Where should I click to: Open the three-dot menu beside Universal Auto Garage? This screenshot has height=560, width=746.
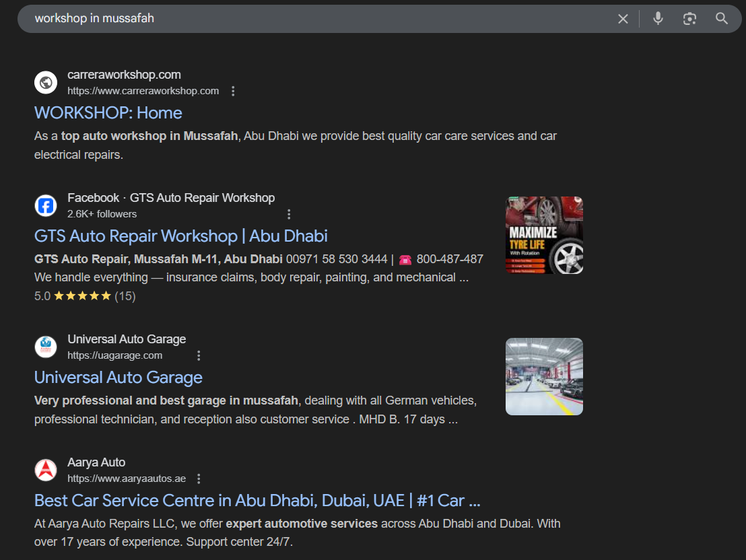click(x=199, y=355)
